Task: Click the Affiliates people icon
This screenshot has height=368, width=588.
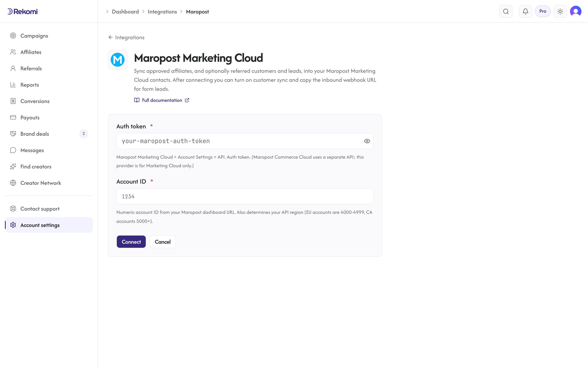Action: (x=13, y=52)
